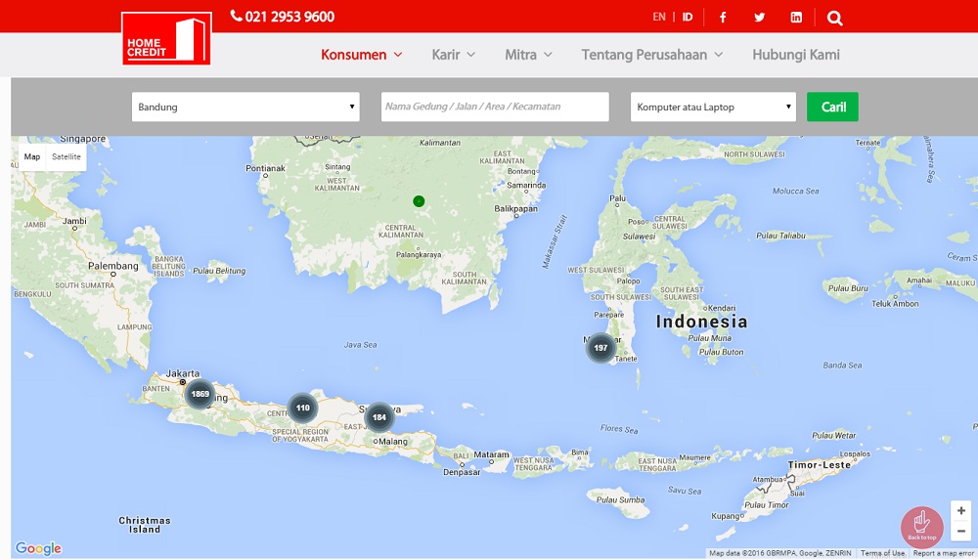Expand the Konsumen menu
The height and width of the screenshot is (560, 978).
(x=361, y=55)
